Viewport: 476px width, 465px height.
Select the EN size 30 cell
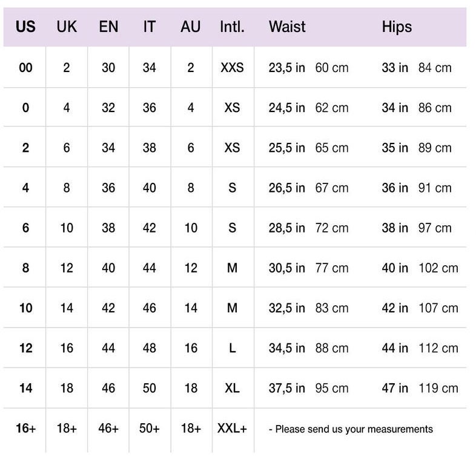pyautogui.click(x=108, y=67)
